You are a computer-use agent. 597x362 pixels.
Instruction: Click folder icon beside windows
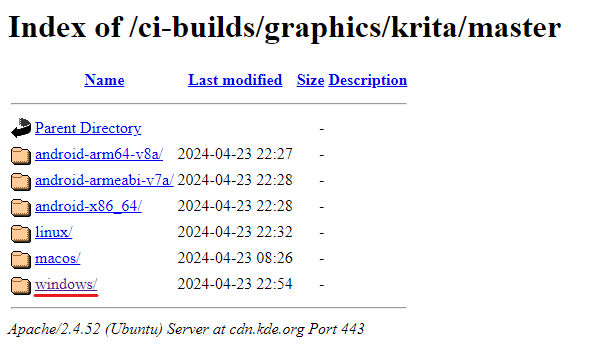[x=21, y=285]
